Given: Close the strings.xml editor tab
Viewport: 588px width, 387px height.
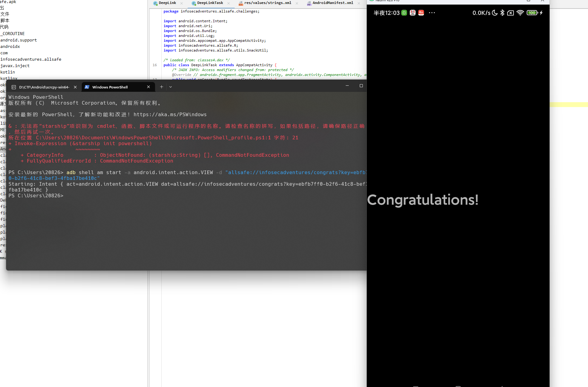Looking at the screenshot, I should pos(297,3).
